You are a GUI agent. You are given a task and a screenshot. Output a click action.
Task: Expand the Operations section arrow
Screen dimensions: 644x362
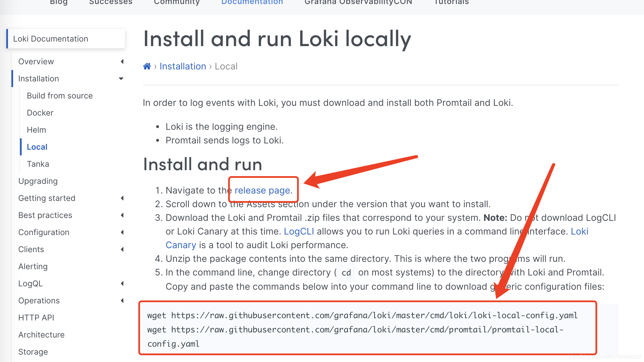click(x=122, y=301)
